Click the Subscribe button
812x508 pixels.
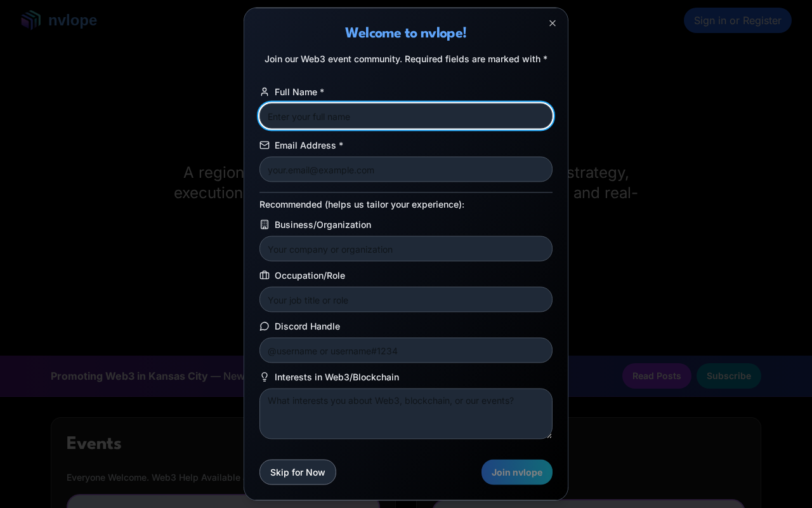tap(729, 376)
